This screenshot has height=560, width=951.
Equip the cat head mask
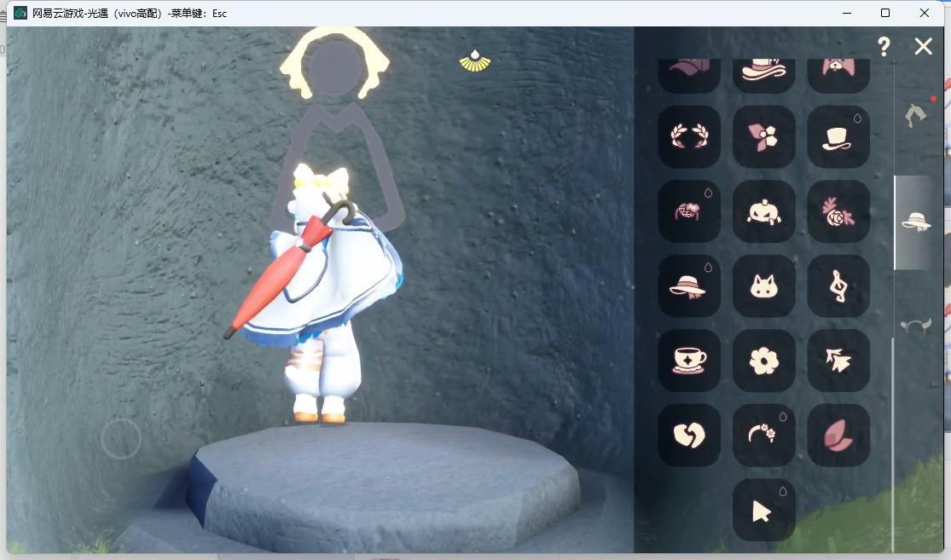pyautogui.click(x=763, y=286)
